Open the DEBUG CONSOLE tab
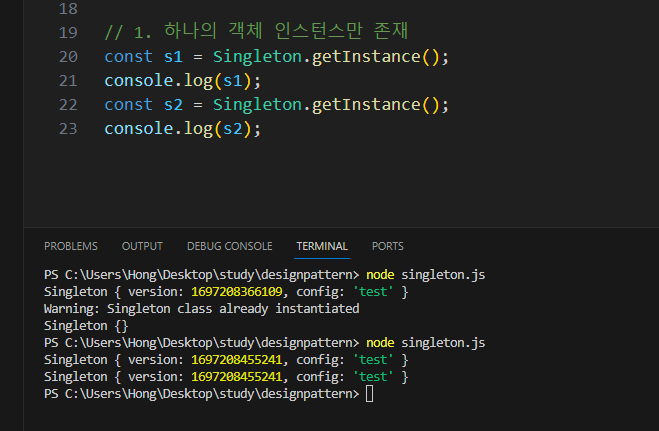This screenshot has height=431, width=659. [229, 246]
